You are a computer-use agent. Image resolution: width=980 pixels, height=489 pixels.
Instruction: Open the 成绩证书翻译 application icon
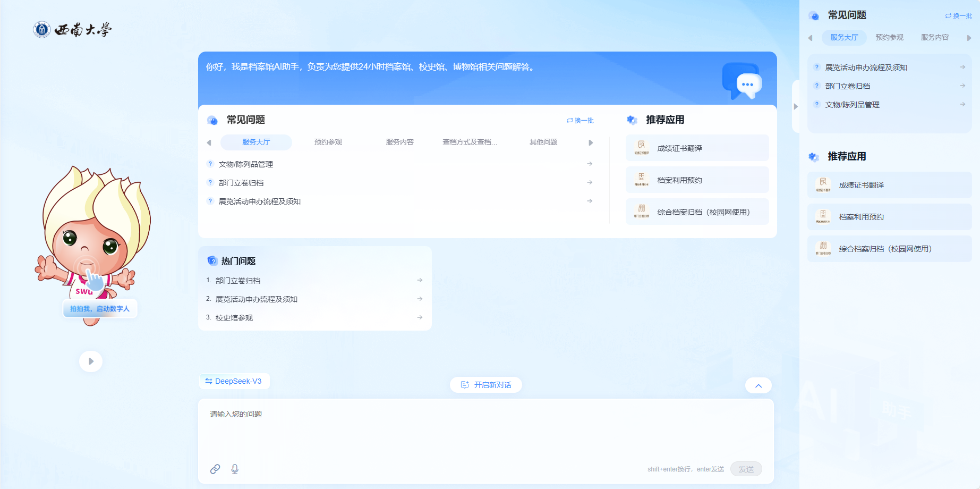click(x=642, y=147)
